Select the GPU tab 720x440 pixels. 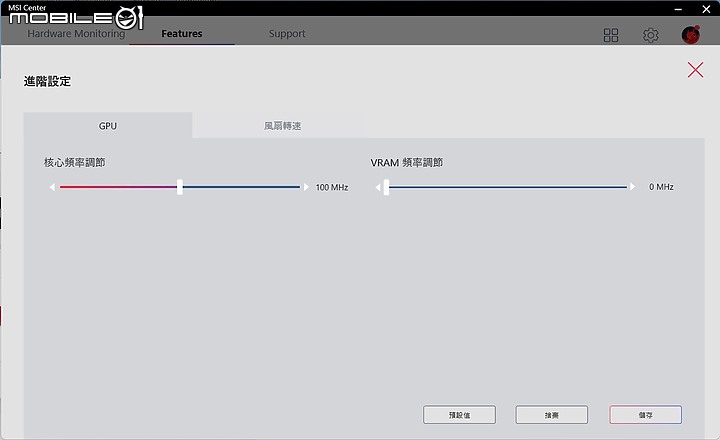108,125
